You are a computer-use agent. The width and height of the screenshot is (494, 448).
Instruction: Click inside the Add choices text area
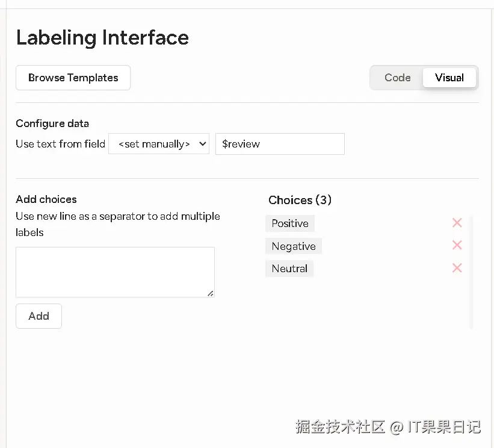coord(114,272)
